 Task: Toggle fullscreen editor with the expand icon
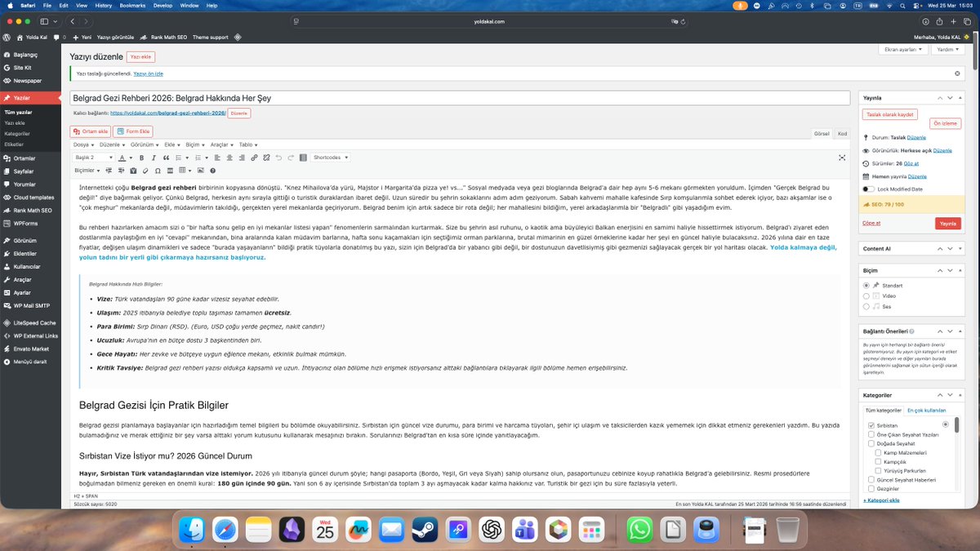(842, 158)
